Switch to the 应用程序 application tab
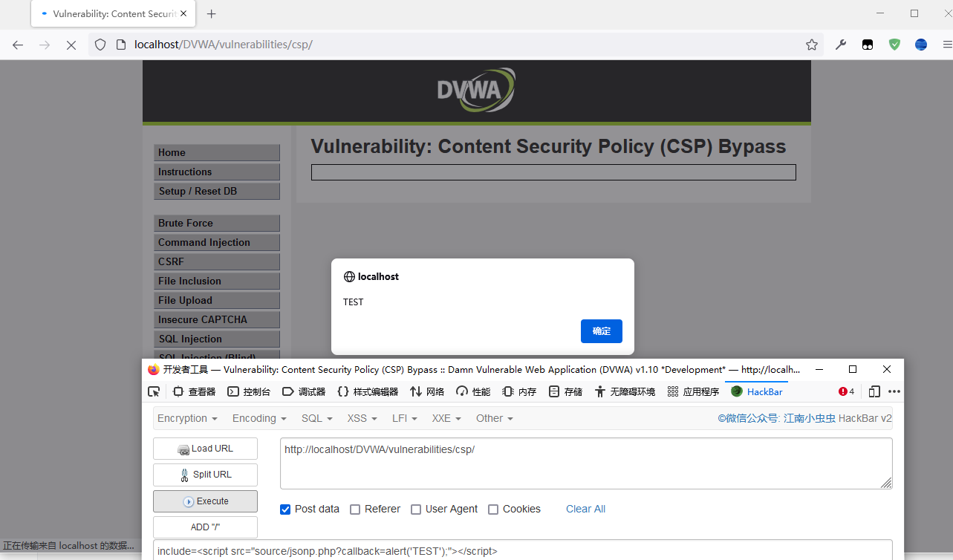953x560 pixels. 693,391
